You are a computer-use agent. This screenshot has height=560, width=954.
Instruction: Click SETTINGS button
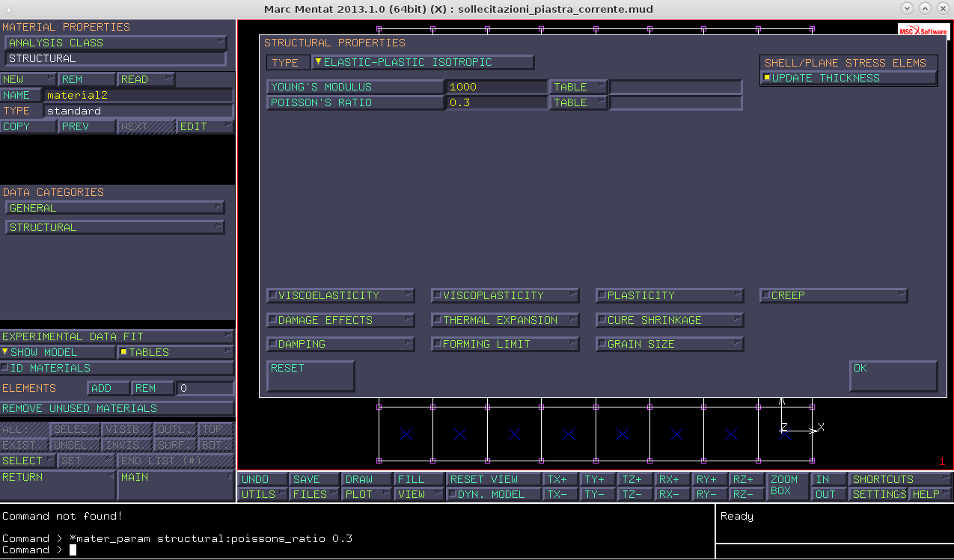click(879, 494)
